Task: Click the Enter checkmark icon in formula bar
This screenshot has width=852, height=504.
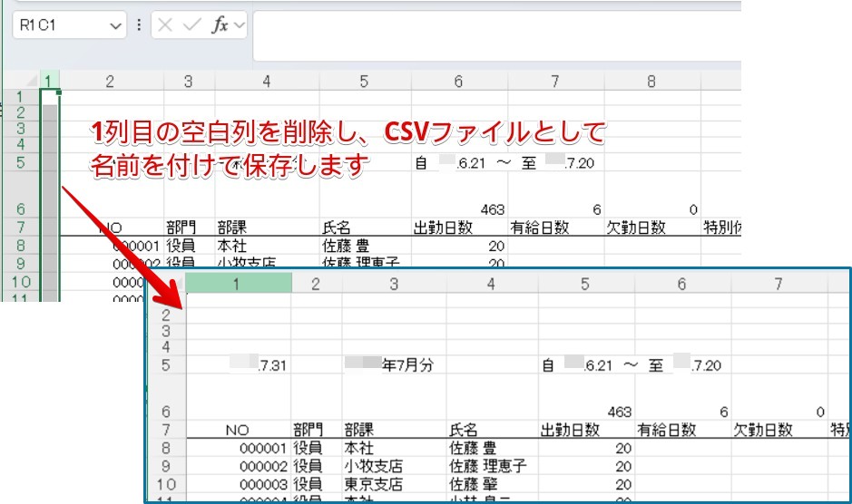Action: (x=191, y=26)
